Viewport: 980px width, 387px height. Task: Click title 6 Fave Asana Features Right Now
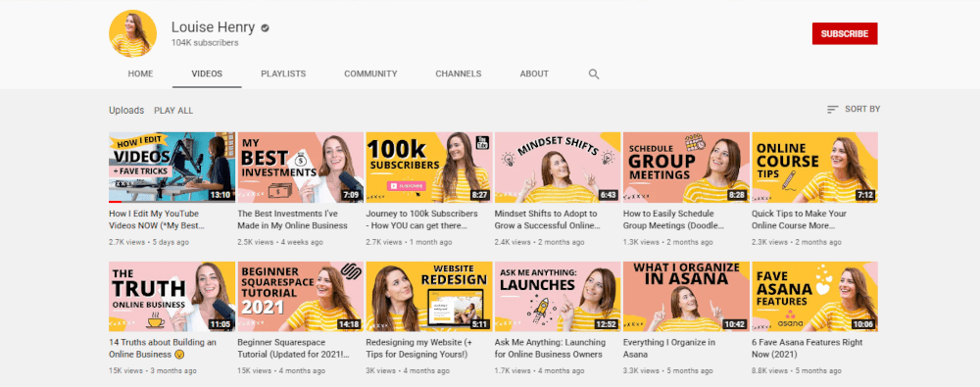[807, 348]
